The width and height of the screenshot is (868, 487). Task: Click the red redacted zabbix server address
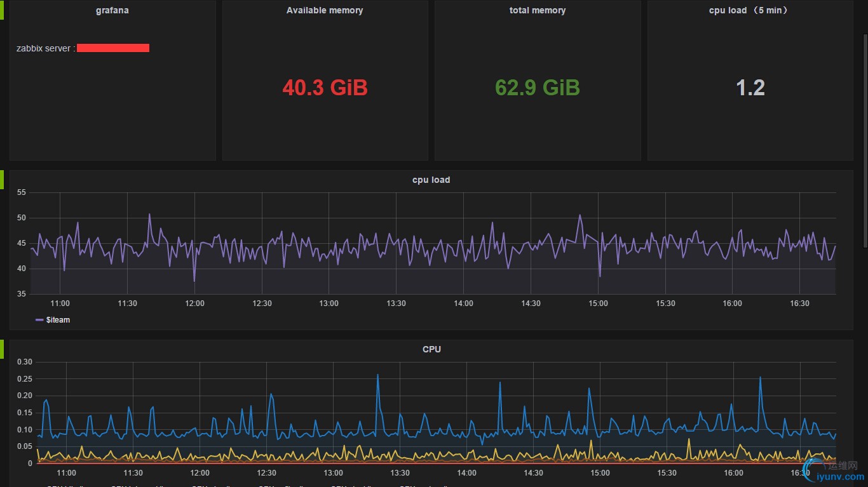[x=113, y=48]
